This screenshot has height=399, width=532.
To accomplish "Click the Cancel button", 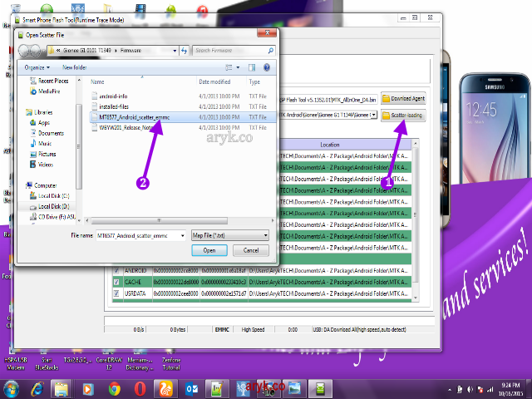I will tap(251, 250).
